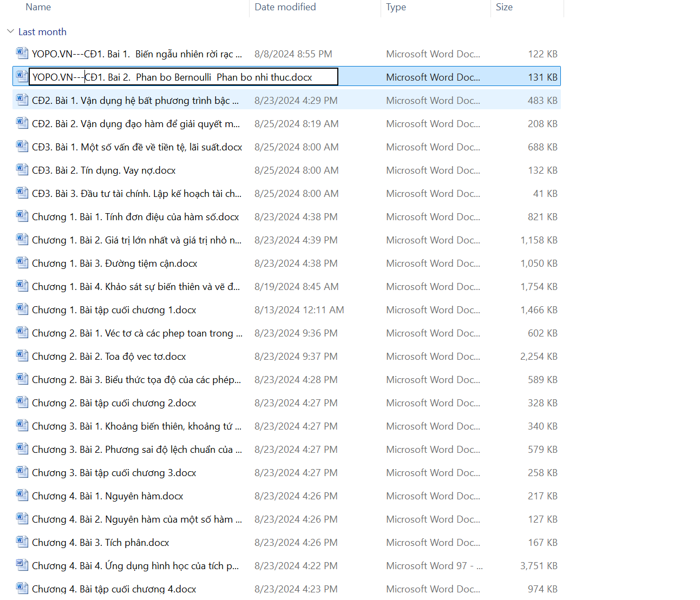The width and height of the screenshot is (700, 600).
Task: Click Word icon of Chương 3. Bài 1
Action: coord(22,425)
